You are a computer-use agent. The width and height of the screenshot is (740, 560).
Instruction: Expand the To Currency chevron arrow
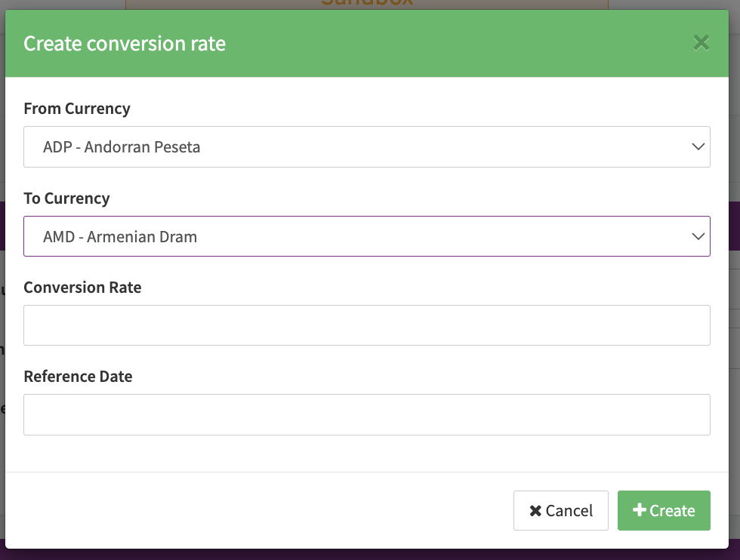(698, 237)
